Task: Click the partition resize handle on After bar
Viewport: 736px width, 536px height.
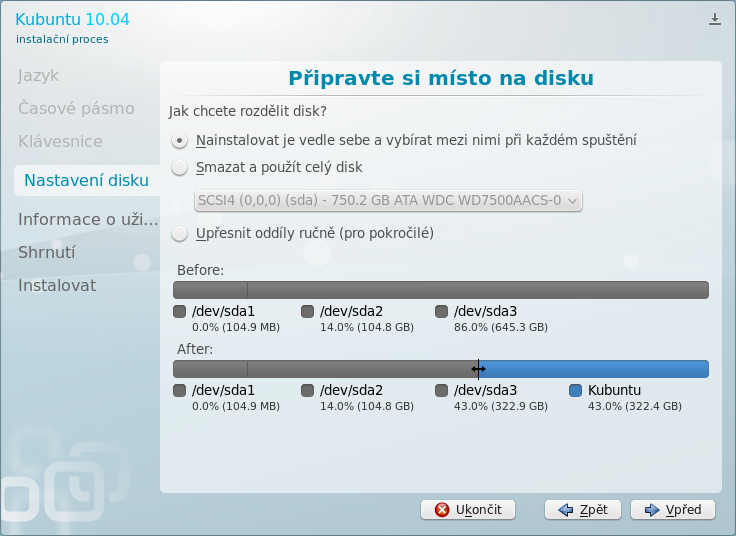Action: (x=478, y=369)
